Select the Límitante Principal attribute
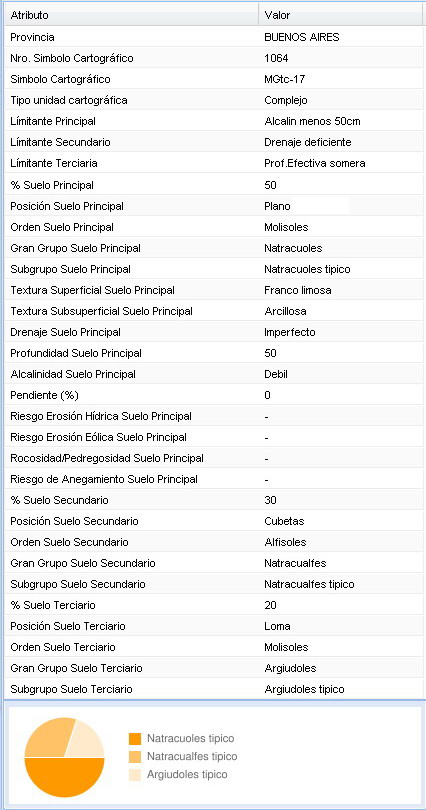This screenshot has width=426, height=810. [x=53, y=121]
